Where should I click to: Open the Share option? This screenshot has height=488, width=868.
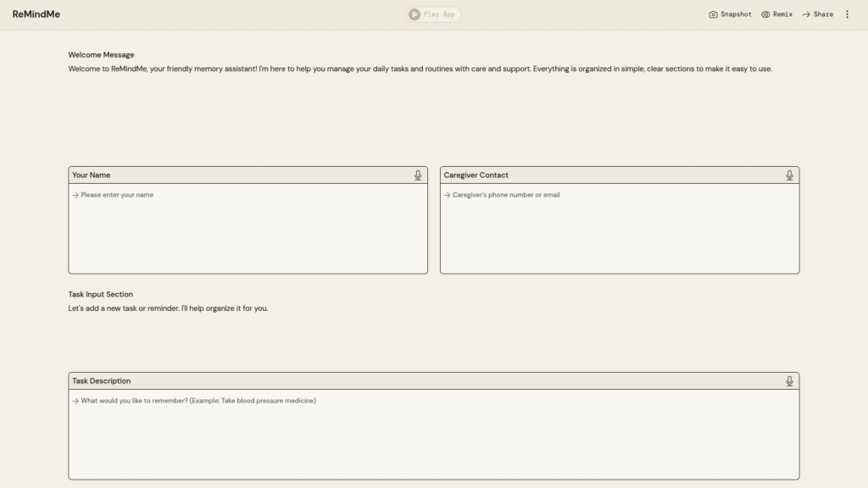[817, 14]
